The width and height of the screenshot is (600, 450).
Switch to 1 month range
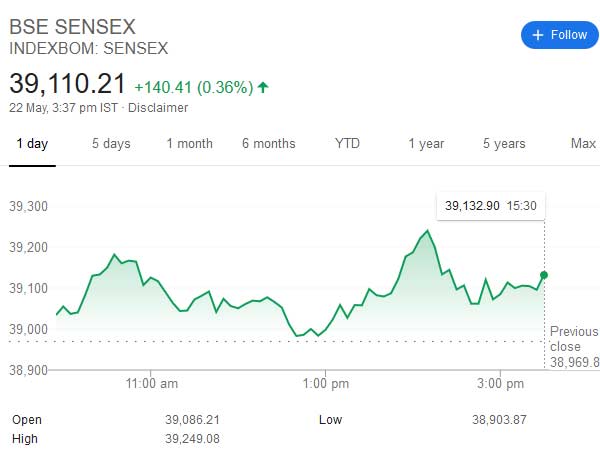click(x=189, y=144)
